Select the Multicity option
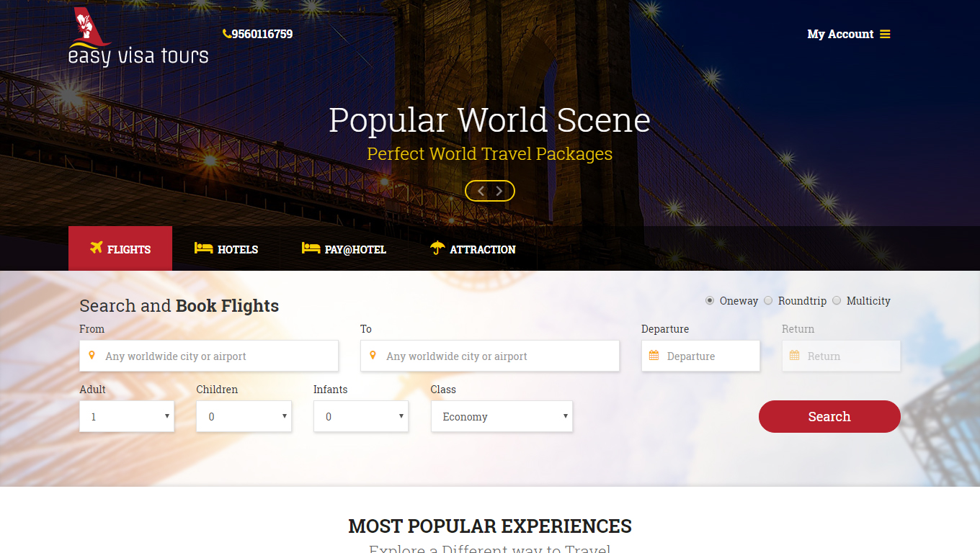Screen dimensions: 980x553 [x=837, y=300]
